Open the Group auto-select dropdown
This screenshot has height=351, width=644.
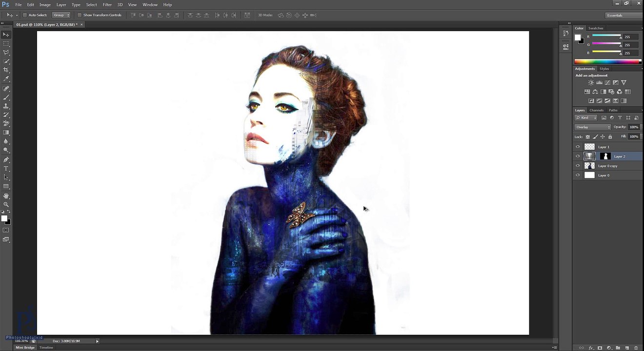pos(61,15)
